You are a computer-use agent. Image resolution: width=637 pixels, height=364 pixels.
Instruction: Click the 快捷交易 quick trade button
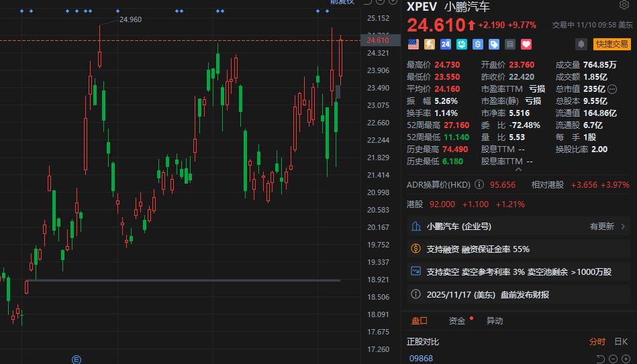(611, 44)
